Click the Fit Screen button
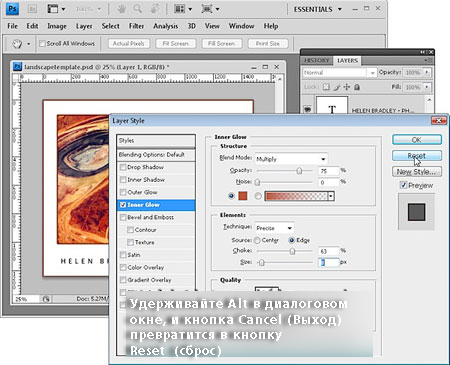 tap(175, 44)
